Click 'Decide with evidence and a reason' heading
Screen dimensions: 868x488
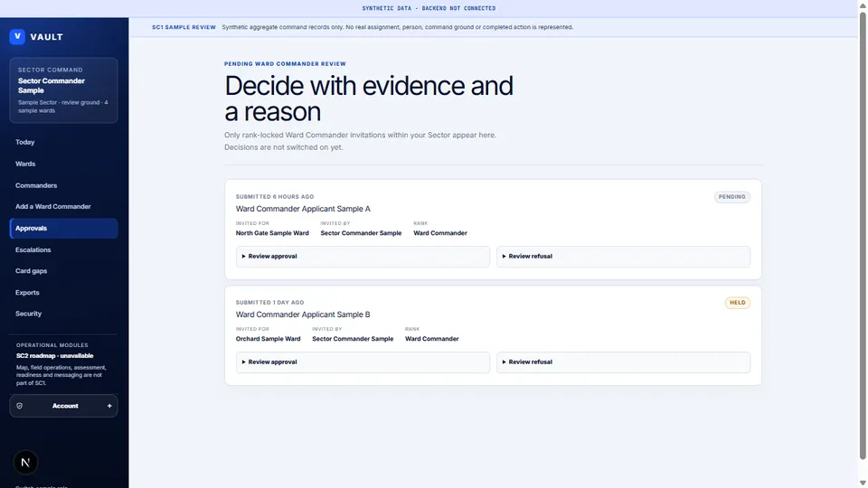coord(369,99)
